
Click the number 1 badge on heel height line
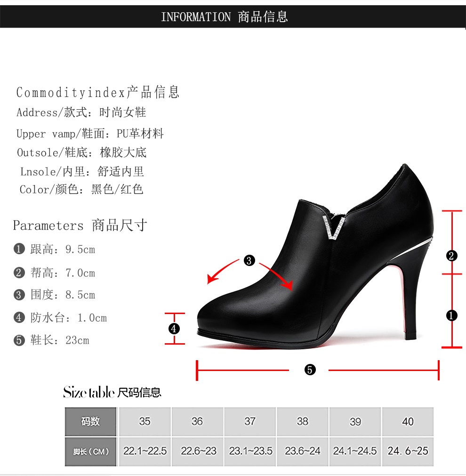click(x=451, y=315)
